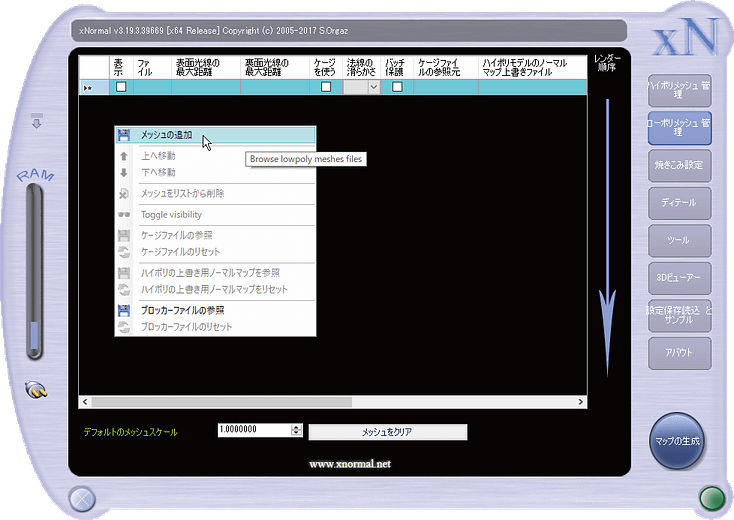734x520 pixels.
Task: Click the xN logo
Action: pyautogui.click(x=685, y=36)
